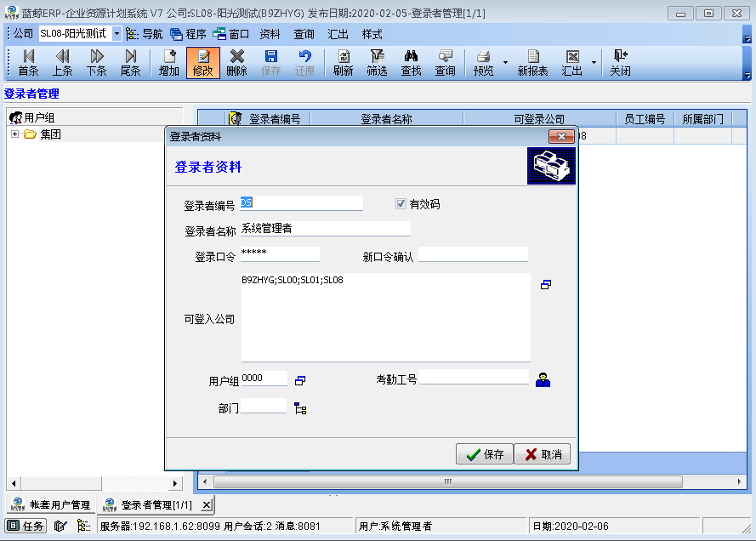The image size is (756, 541).
Task: Click the 新口令确认 input field
Action: (473, 254)
